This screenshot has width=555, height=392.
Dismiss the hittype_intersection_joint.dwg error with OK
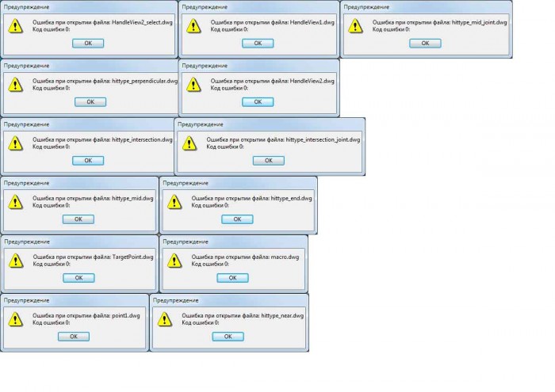(x=269, y=161)
